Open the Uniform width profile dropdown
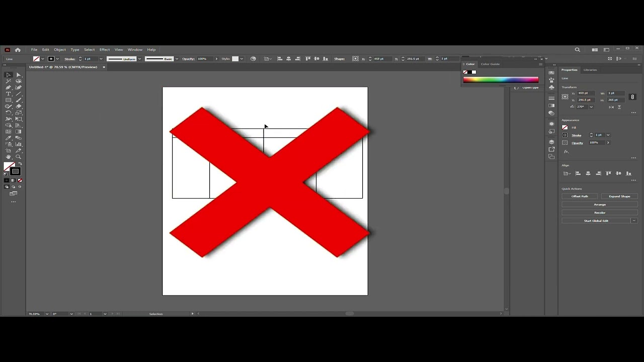 coord(139,59)
